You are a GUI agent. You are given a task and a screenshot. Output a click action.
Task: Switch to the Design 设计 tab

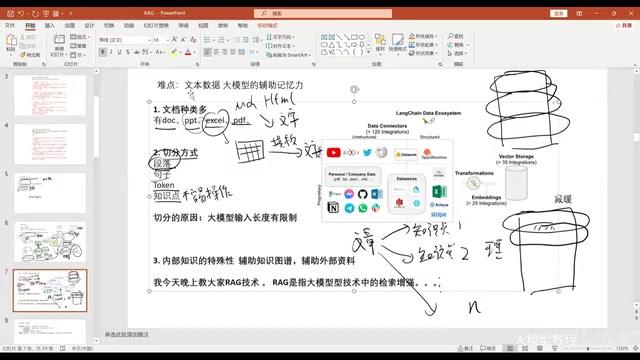[89, 25]
